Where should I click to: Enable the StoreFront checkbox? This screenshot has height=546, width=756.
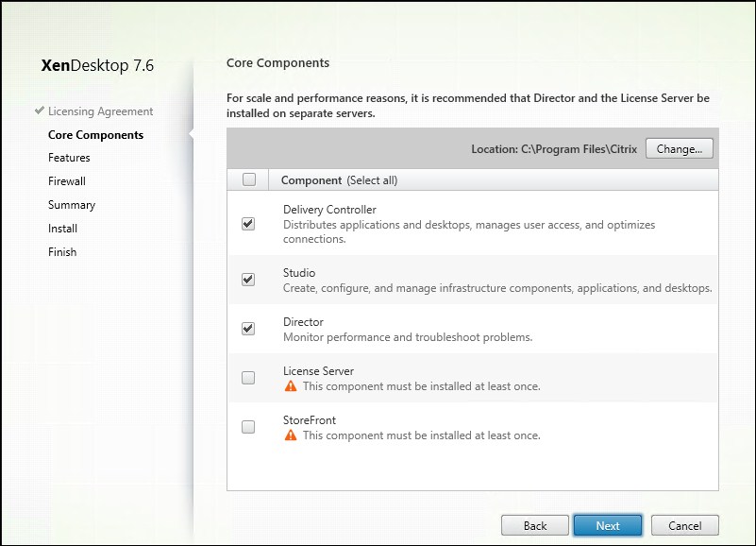[248, 427]
